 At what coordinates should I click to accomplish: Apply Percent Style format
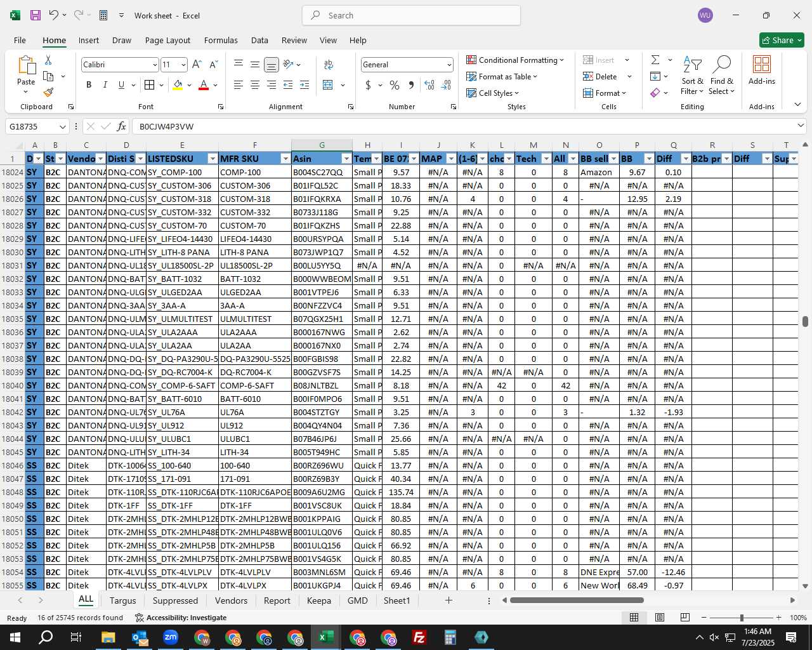click(x=395, y=85)
